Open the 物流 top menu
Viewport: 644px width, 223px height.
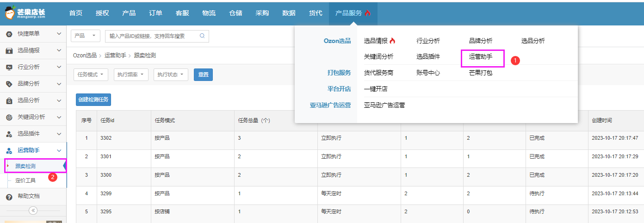[x=209, y=13]
